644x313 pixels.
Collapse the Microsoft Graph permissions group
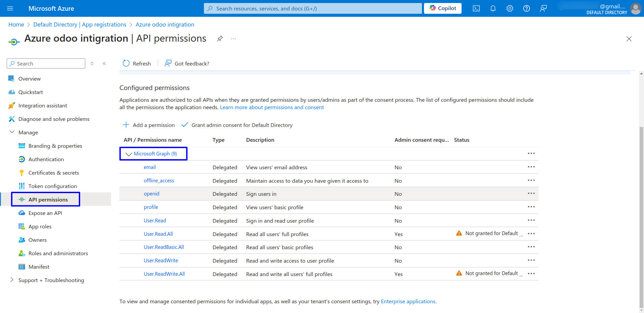click(x=128, y=154)
